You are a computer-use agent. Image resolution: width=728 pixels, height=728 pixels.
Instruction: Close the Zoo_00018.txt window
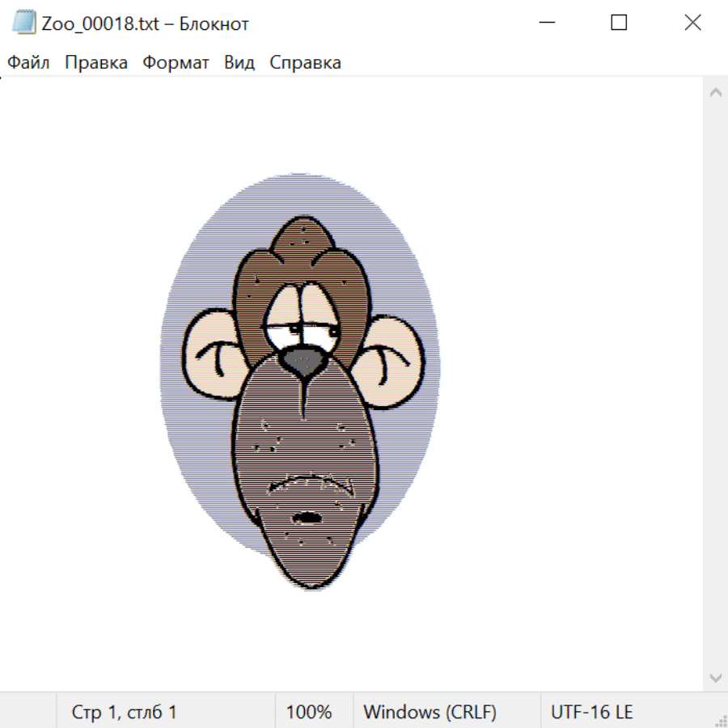(x=692, y=23)
